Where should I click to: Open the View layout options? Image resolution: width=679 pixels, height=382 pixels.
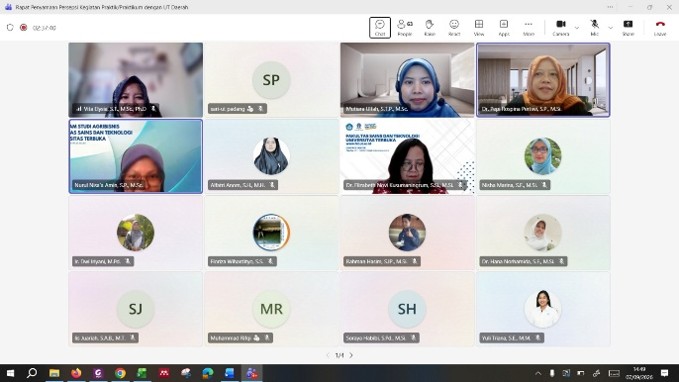(479, 28)
